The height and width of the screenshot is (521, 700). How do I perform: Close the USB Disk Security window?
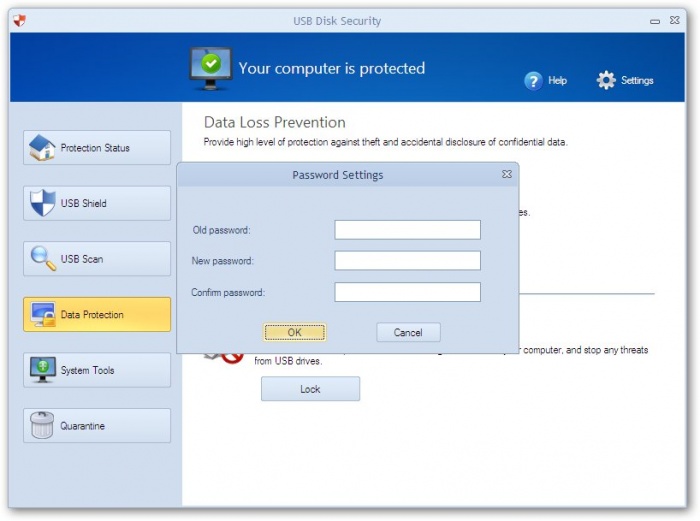point(675,20)
